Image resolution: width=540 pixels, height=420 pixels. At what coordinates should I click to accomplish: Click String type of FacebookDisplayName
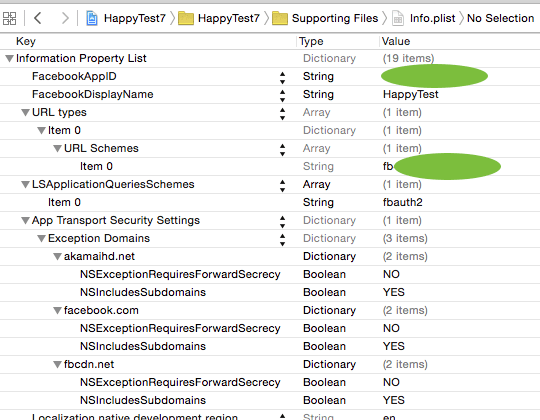click(x=318, y=94)
